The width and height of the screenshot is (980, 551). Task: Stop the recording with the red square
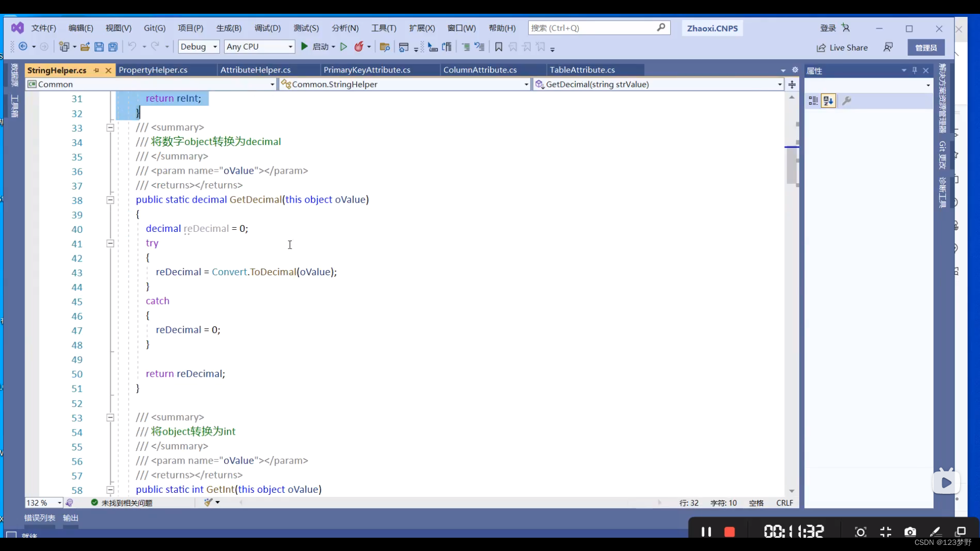click(x=730, y=532)
